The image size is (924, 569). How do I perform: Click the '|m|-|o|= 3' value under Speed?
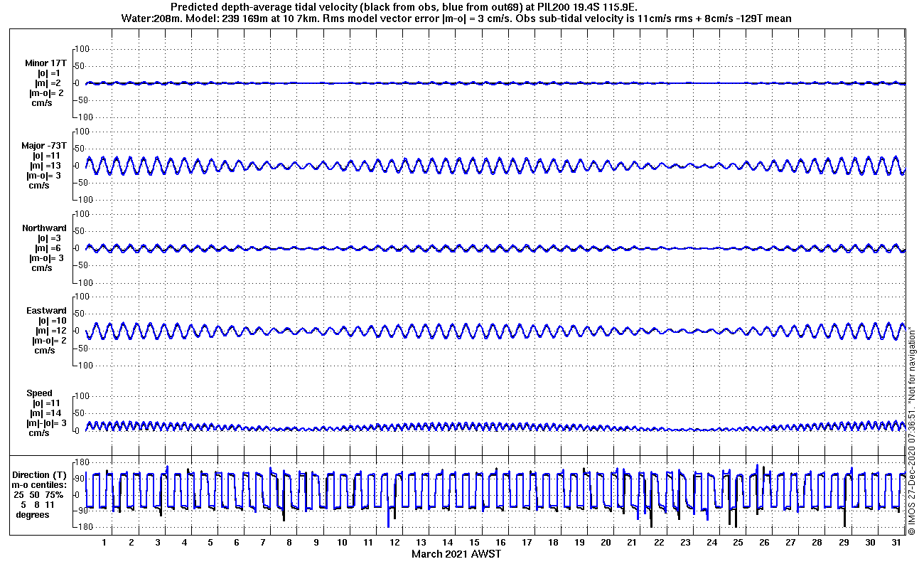(x=48, y=423)
